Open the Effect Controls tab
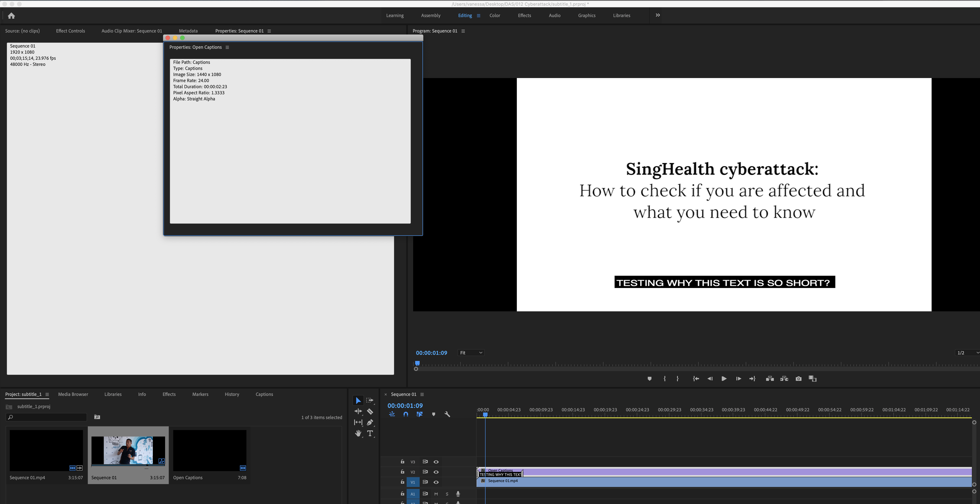Viewport: 980px width, 504px height. coord(70,31)
